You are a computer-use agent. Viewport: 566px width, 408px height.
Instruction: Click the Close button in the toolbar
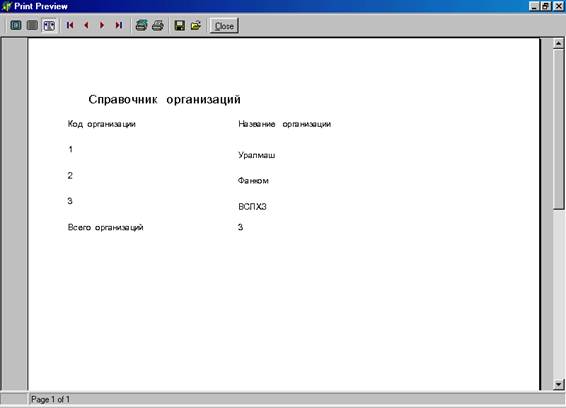pyautogui.click(x=224, y=26)
